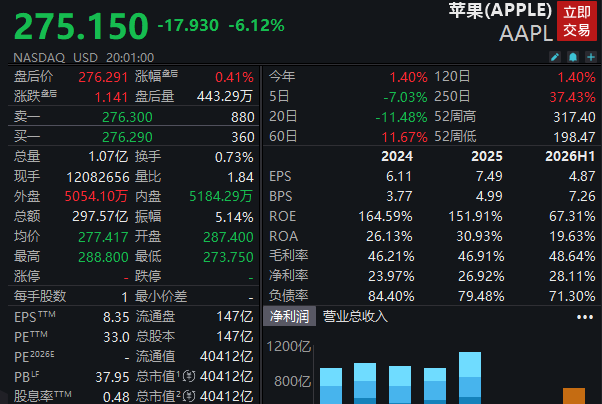
Task: Click the currency icon beside 总市值1
Action: (x=189, y=376)
